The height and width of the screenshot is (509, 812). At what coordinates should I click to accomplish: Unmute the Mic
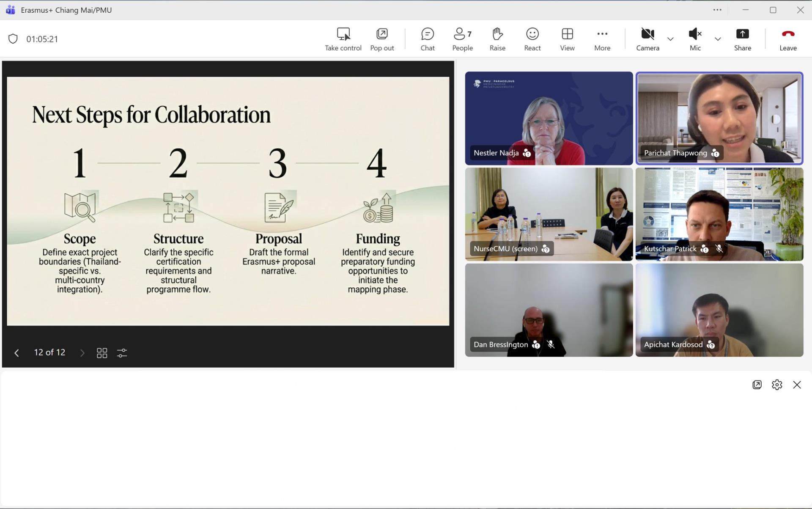pos(695,39)
